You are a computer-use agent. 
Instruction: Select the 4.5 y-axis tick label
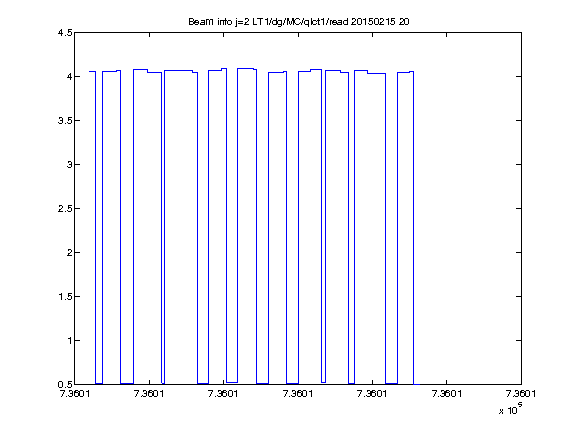click(65, 33)
